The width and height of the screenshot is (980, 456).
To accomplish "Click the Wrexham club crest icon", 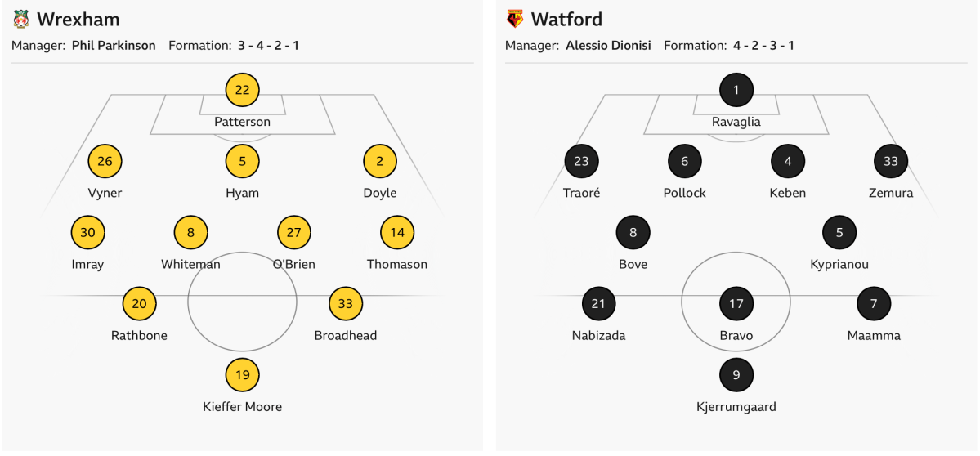I will pyautogui.click(x=21, y=20).
